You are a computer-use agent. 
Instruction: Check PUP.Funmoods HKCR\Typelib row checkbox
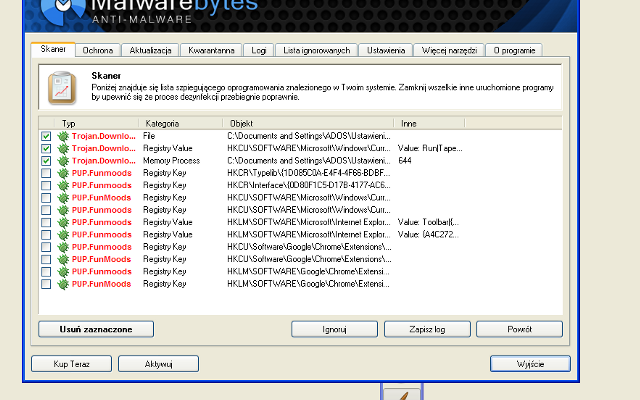(46, 173)
